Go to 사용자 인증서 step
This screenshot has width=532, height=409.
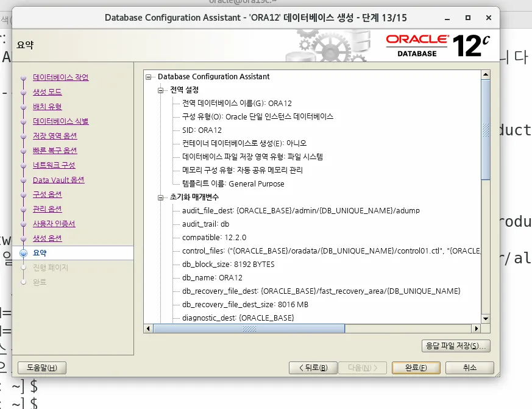54,224
